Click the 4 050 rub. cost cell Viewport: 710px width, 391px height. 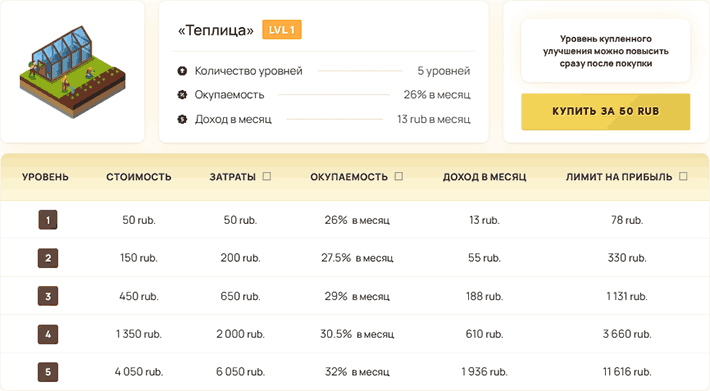click(x=139, y=372)
